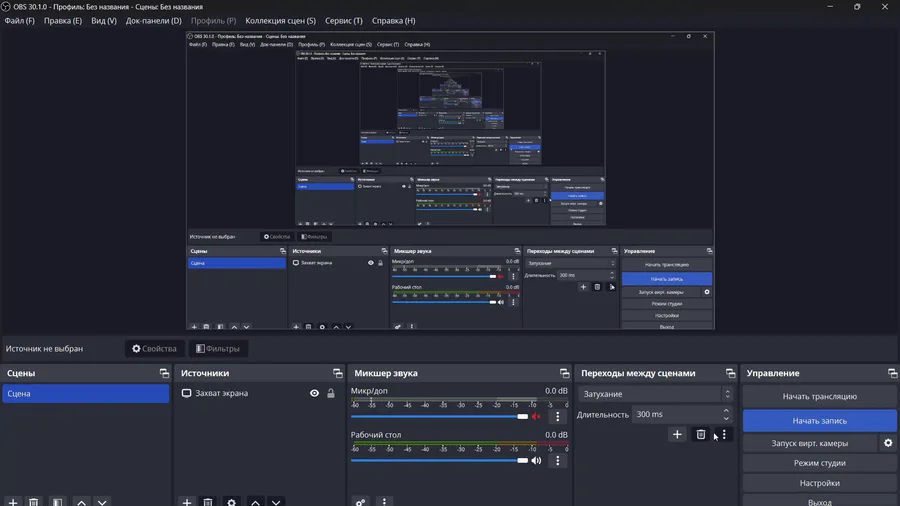Undock the Источники panel
900x506 pixels.
point(338,373)
